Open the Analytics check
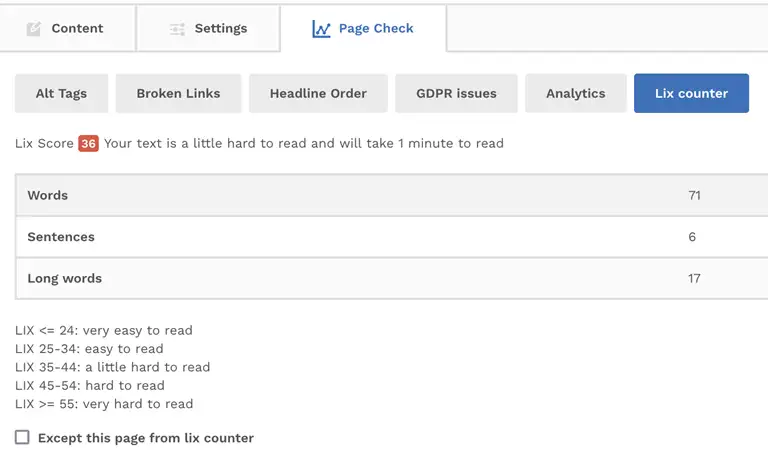The image size is (768, 456). (x=575, y=94)
